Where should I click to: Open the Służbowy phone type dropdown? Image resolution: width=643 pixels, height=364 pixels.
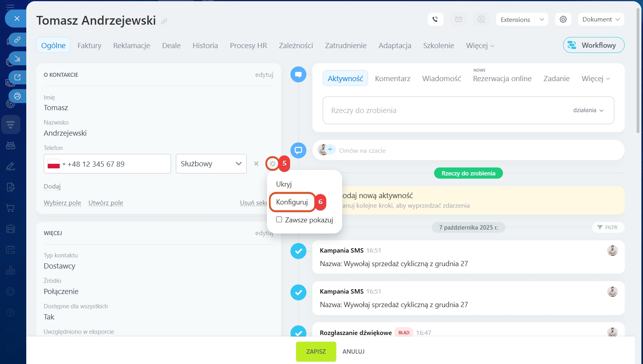pyautogui.click(x=211, y=164)
